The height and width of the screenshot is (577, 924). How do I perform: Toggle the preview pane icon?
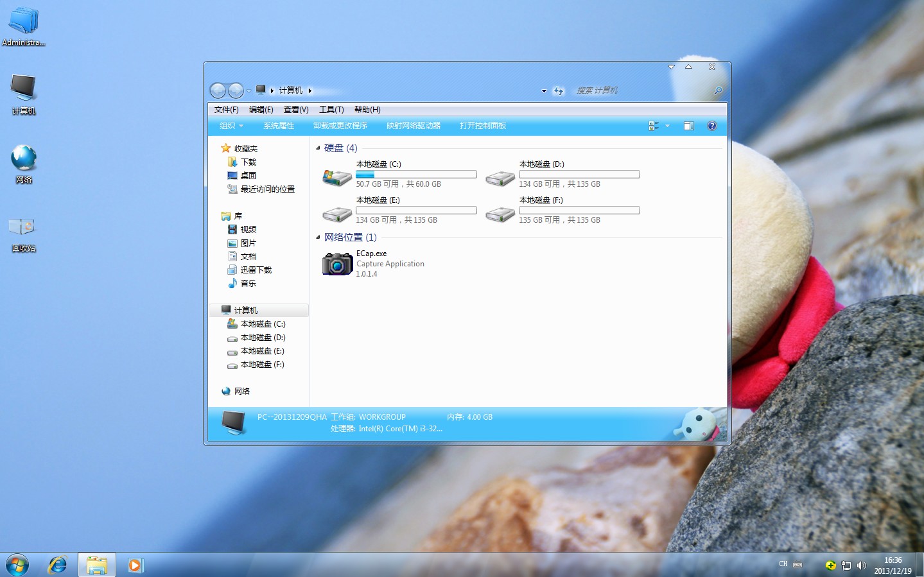click(x=689, y=126)
